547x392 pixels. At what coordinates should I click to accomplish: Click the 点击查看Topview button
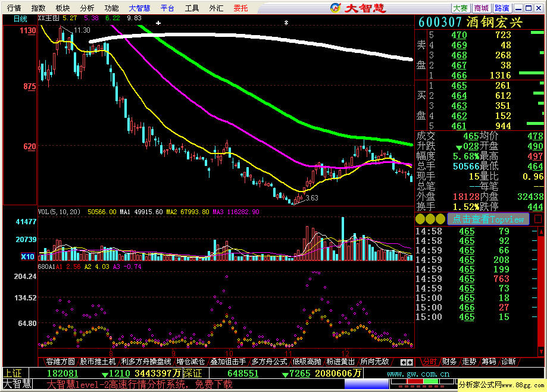point(488,219)
